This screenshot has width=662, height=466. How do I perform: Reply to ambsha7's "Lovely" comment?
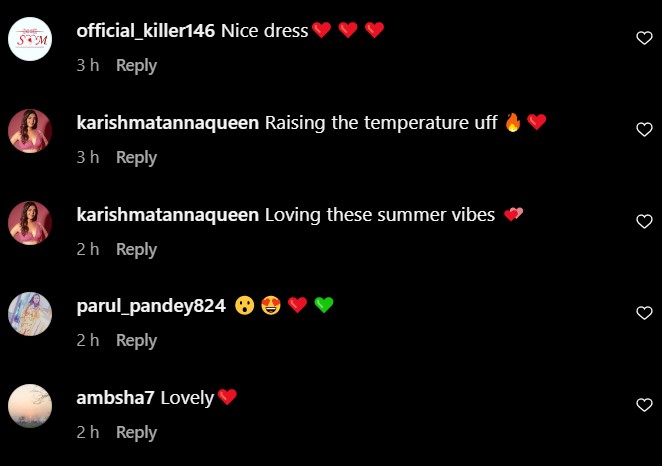(136, 433)
